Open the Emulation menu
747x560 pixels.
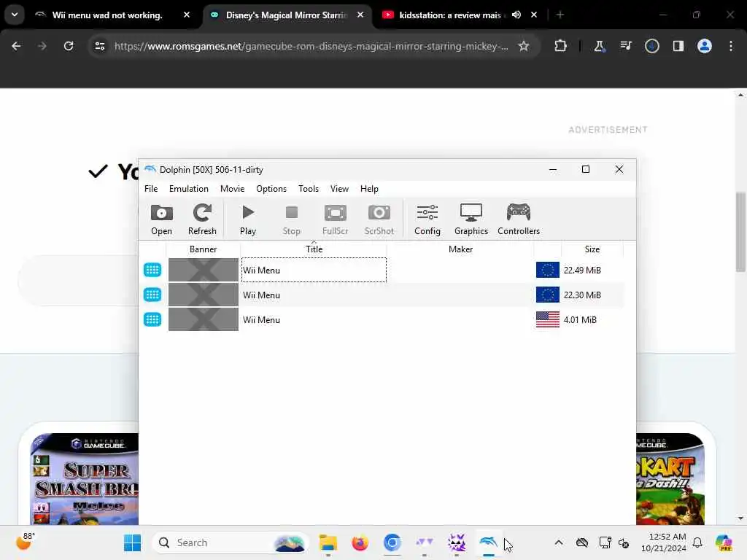click(x=189, y=189)
